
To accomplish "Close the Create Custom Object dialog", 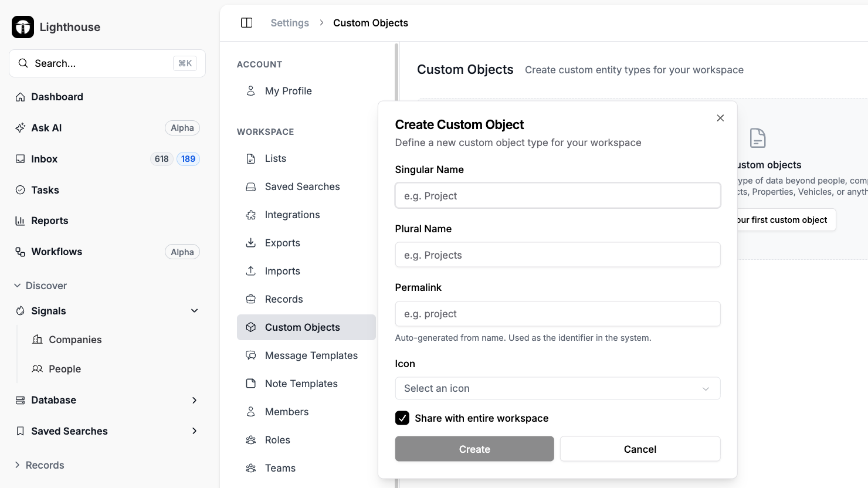I will [x=720, y=118].
